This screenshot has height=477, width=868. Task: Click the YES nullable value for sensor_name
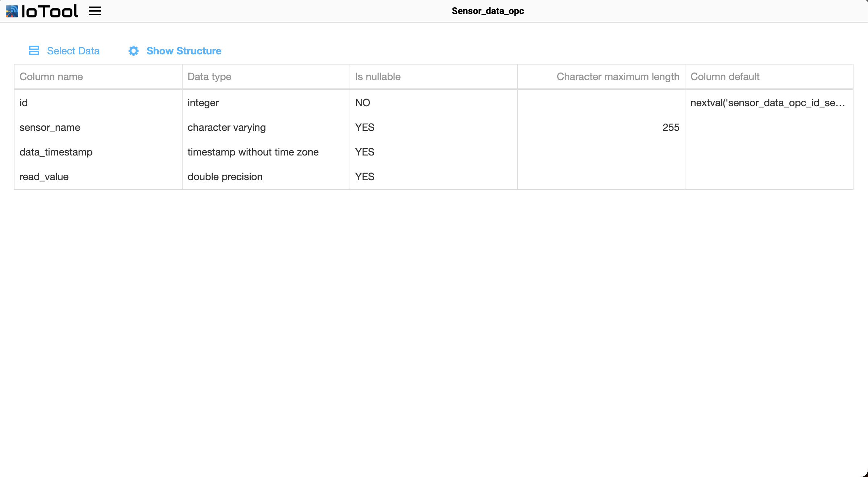pyautogui.click(x=433, y=127)
